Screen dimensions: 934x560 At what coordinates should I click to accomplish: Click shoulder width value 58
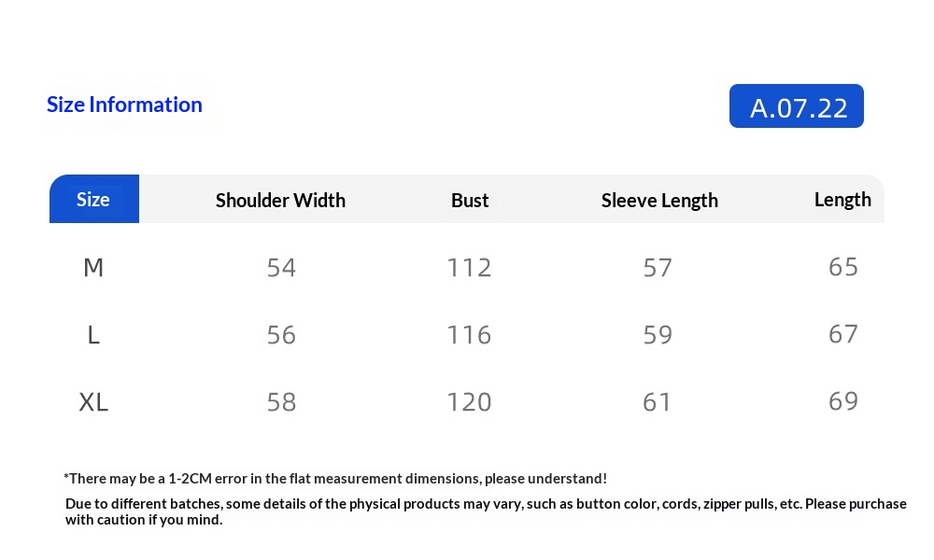(281, 402)
